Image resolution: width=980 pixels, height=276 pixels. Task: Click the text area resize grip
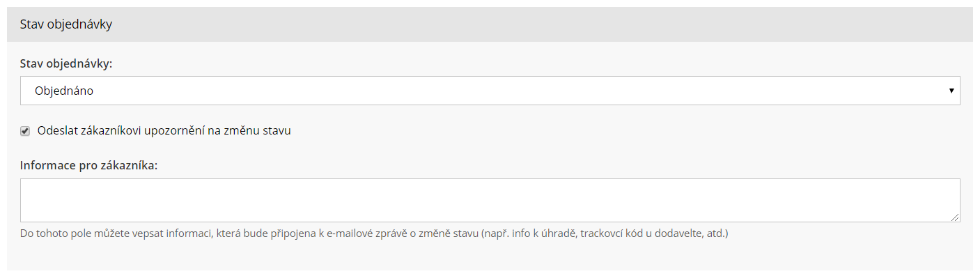click(955, 217)
